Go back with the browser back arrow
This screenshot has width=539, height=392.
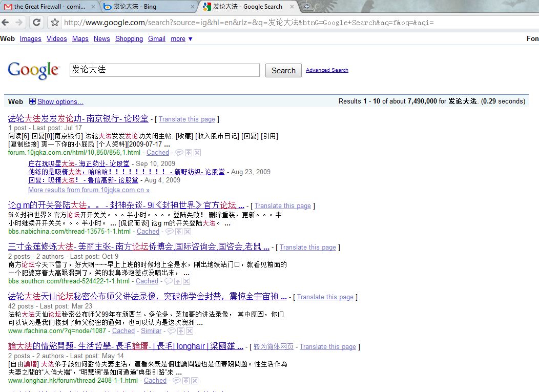tap(5, 23)
